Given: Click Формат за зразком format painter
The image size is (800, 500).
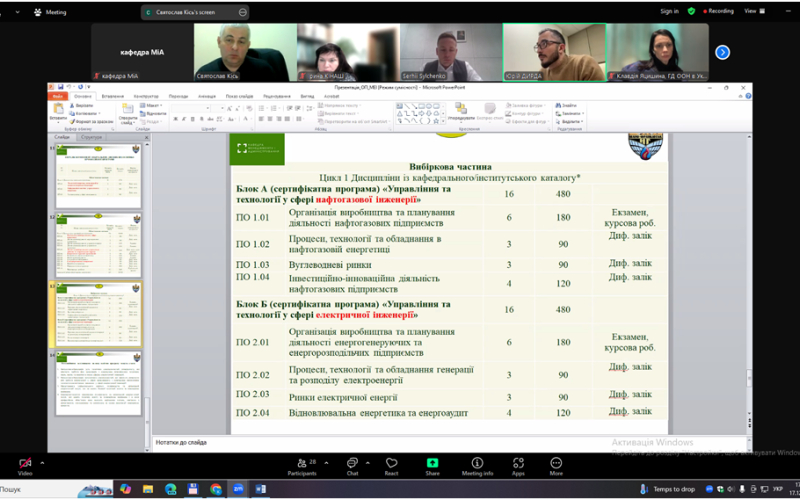Looking at the screenshot, I should [91, 121].
